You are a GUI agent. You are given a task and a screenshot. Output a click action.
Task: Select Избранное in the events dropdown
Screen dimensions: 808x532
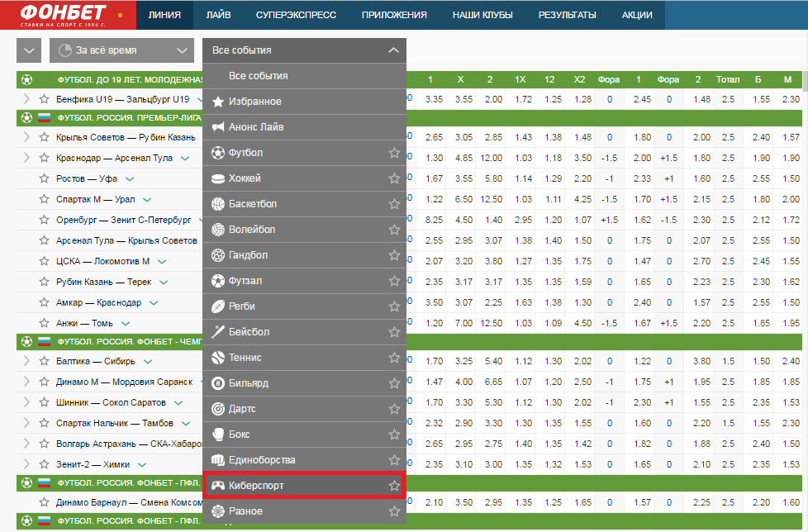click(304, 102)
